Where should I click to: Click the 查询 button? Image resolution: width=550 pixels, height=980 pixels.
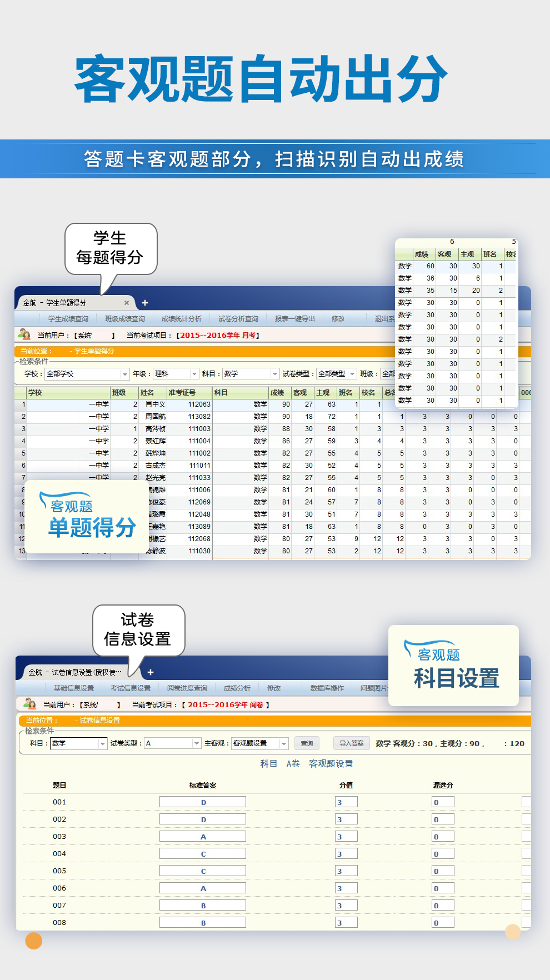[x=307, y=743]
